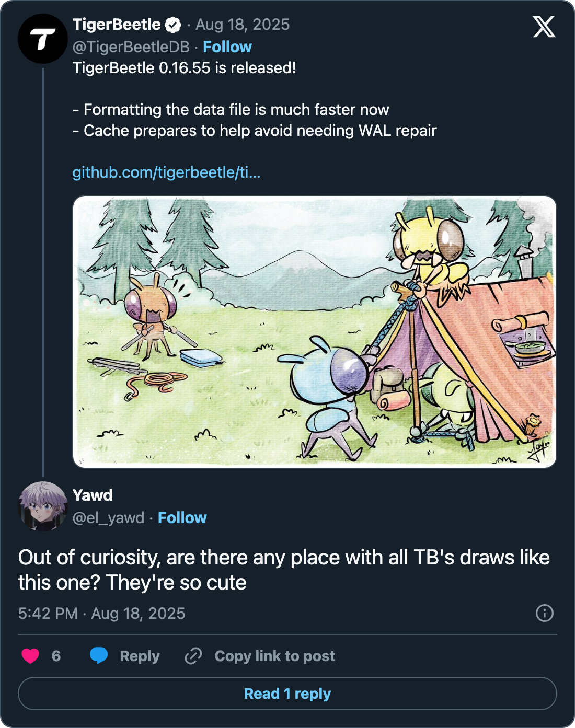Open the camping beetles illustration
The height and width of the screenshot is (728, 575).
314,332
